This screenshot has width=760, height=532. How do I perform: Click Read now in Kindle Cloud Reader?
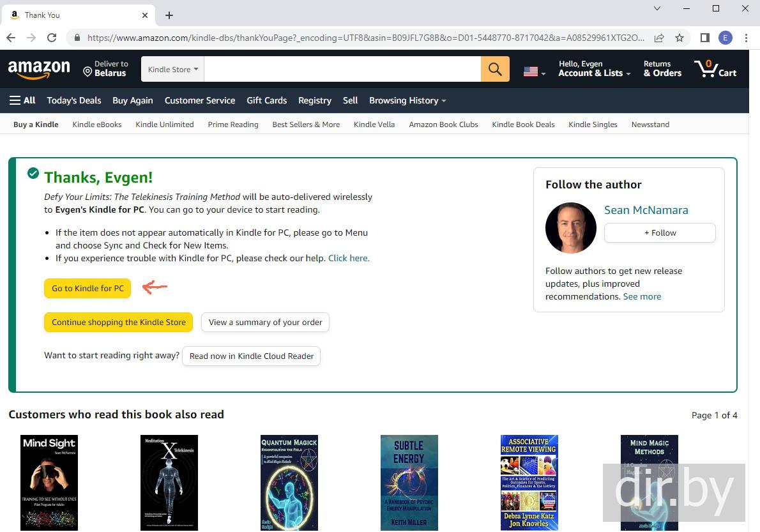pos(252,356)
